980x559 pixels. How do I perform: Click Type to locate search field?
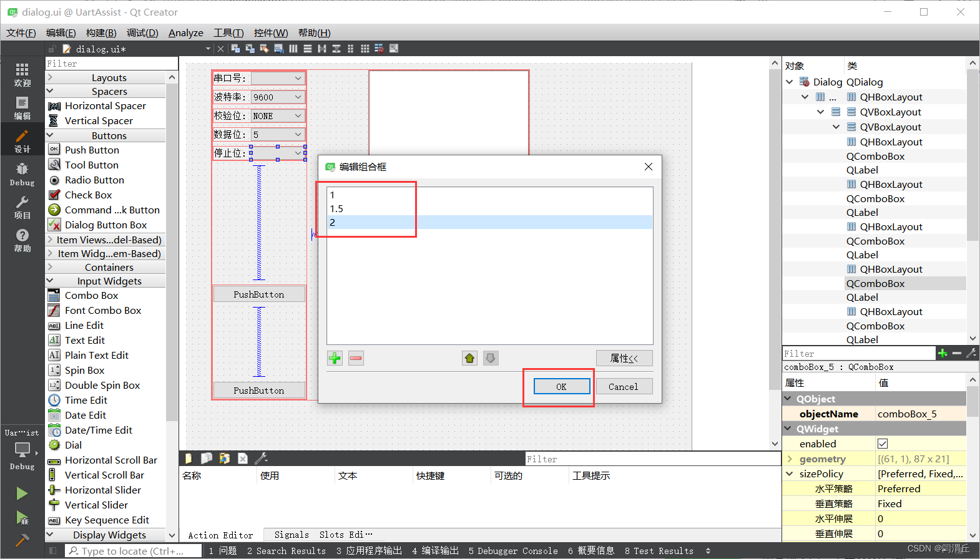click(133, 551)
